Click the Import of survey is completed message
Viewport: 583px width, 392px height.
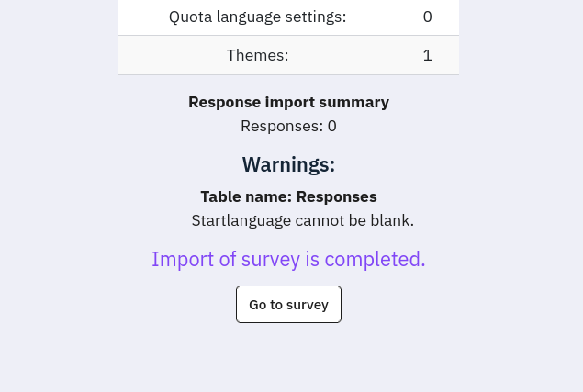pos(288,260)
